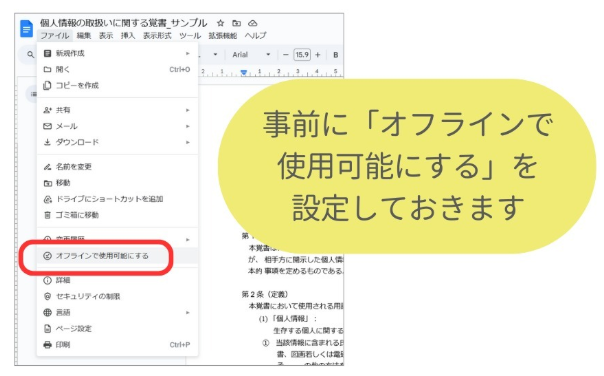Expand the 共有 submenu
This screenshot has width=604, height=376.
(117, 110)
